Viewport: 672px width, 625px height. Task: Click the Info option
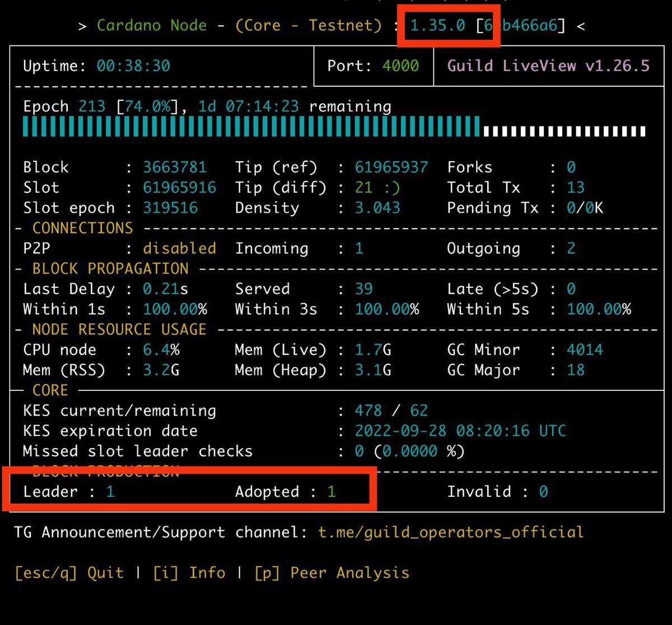(207, 572)
